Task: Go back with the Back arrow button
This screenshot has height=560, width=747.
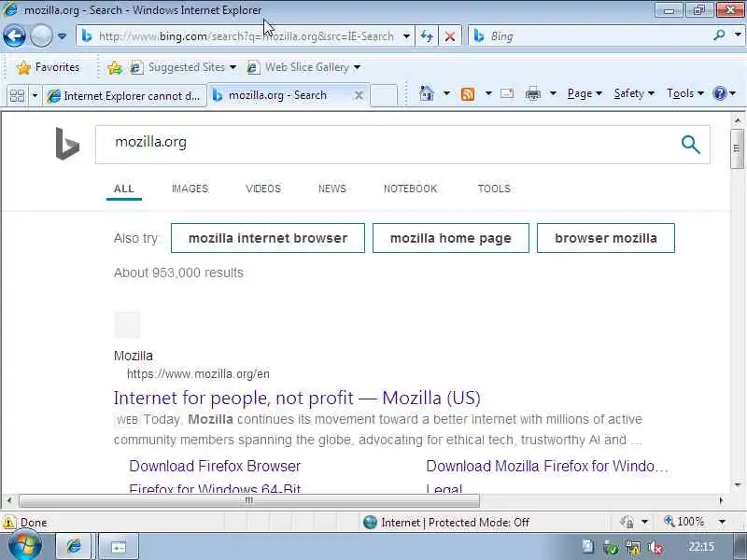Action: pos(14,36)
